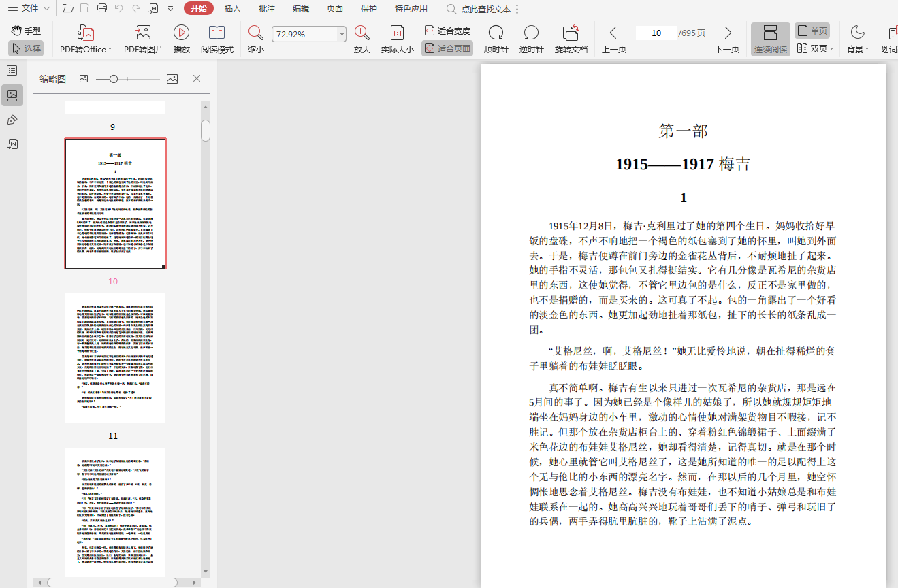The image size is (898, 588).
Task: Expand the 双页 dropdown arrow
Action: (x=832, y=49)
